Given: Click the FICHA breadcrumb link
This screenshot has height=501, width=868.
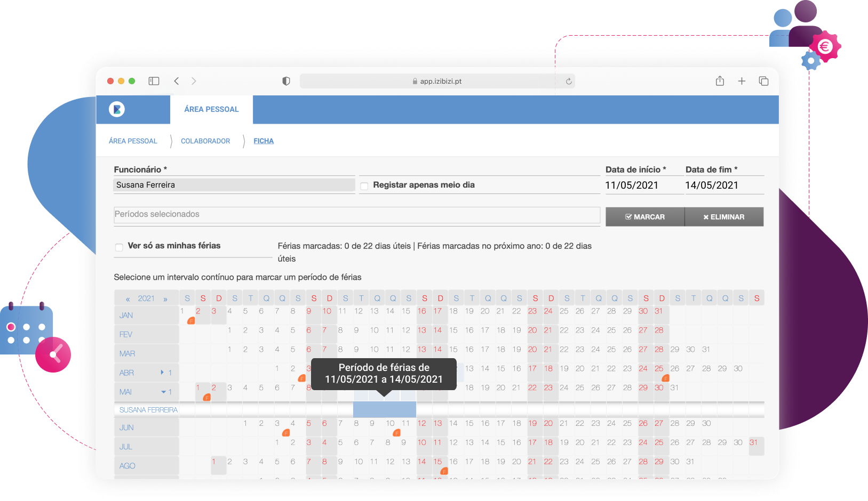Looking at the screenshot, I should tap(264, 141).
